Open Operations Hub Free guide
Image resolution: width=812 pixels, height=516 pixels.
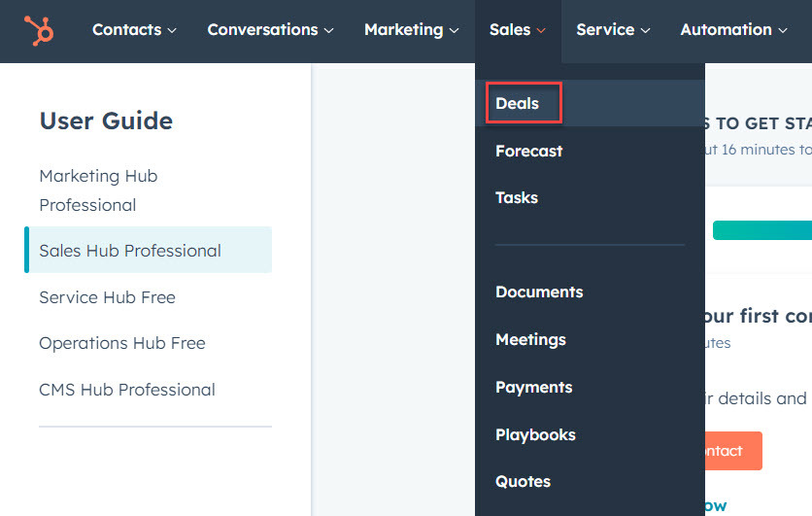122,343
